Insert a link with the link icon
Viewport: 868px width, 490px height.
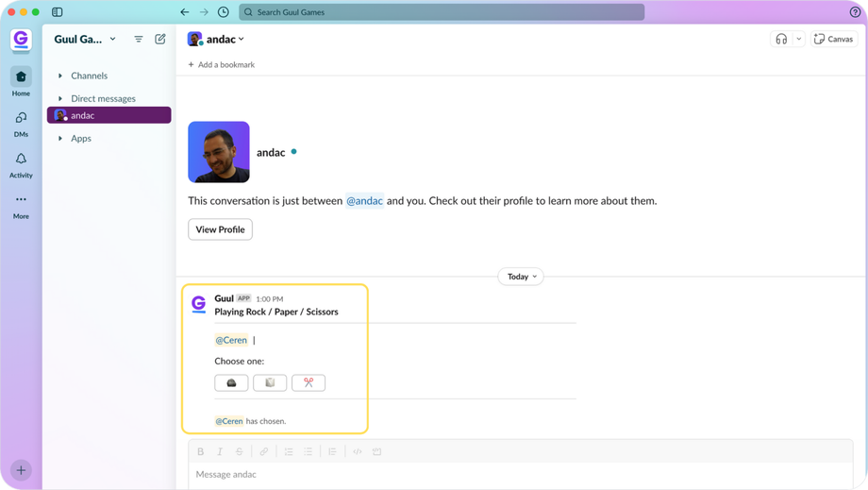(x=264, y=452)
